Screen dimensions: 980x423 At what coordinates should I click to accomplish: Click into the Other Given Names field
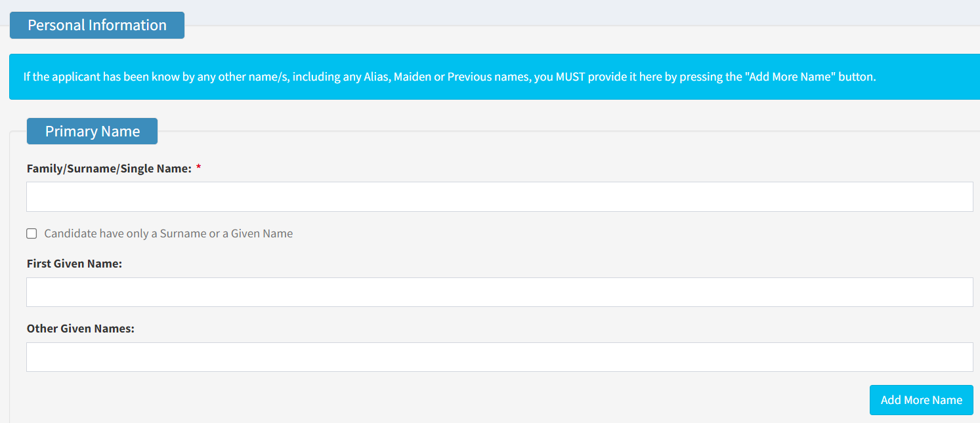[x=500, y=357]
